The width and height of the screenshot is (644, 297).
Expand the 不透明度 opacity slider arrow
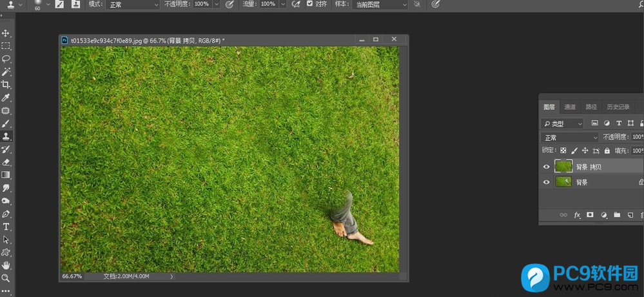pyautogui.click(x=217, y=4)
